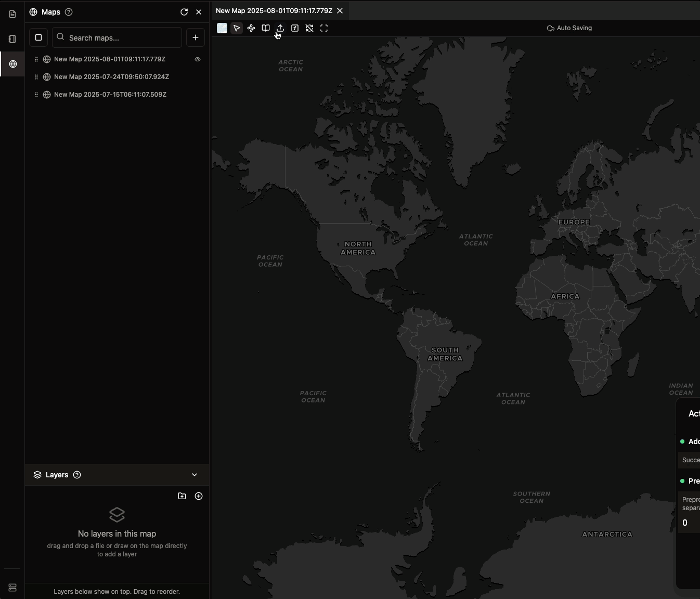Image resolution: width=700 pixels, height=599 pixels.
Task: Select the document icon in the left sidebar
Action: [11, 14]
